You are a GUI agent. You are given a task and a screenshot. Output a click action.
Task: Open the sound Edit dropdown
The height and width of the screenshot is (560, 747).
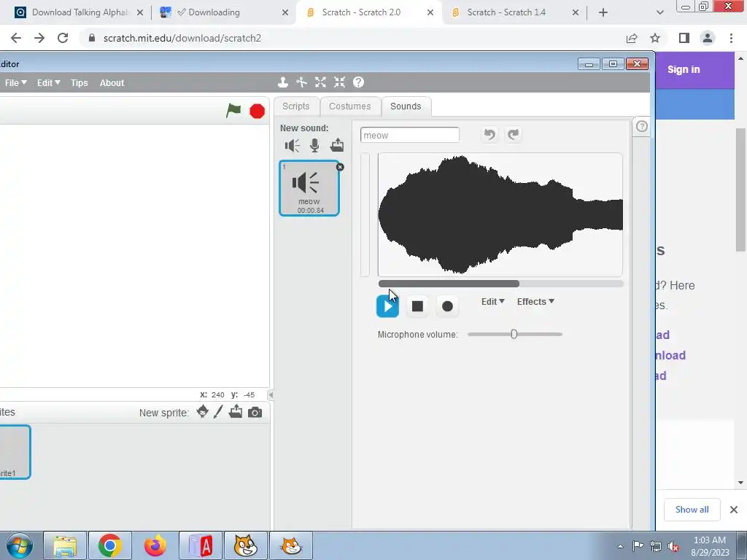click(492, 301)
